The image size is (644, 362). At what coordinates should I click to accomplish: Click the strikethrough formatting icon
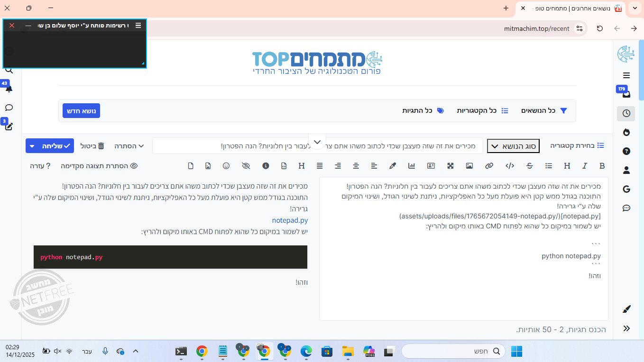(x=529, y=166)
